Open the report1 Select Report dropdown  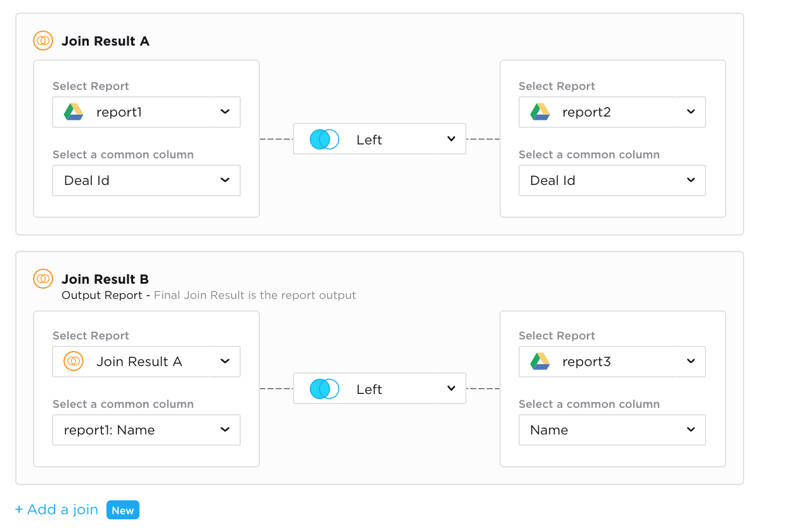pyautogui.click(x=224, y=112)
